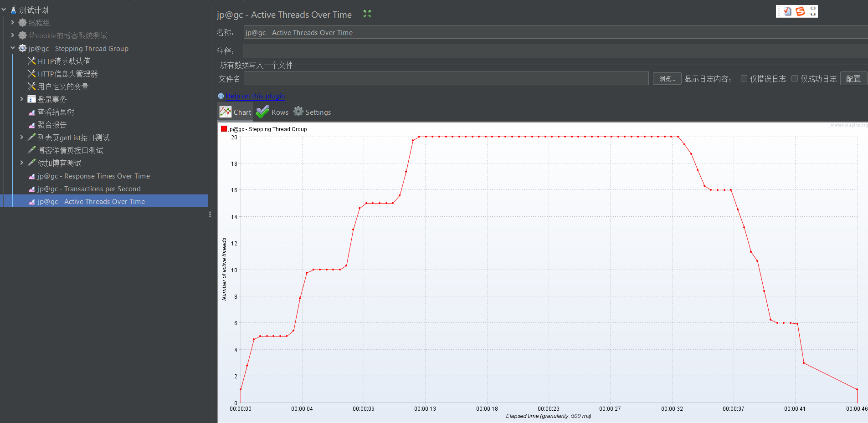This screenshot has height=423, width=868.
Task: Select jp@gc - Stepping Thread Group item
Action: (x=78, y=48)
